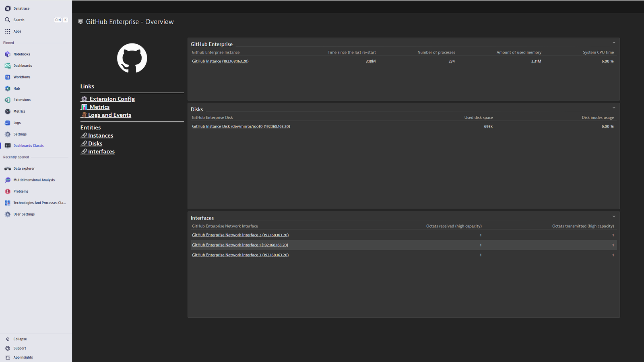Click the Problems alert icon
Viewport: 644px width, 362px height.
click(8, 191)
